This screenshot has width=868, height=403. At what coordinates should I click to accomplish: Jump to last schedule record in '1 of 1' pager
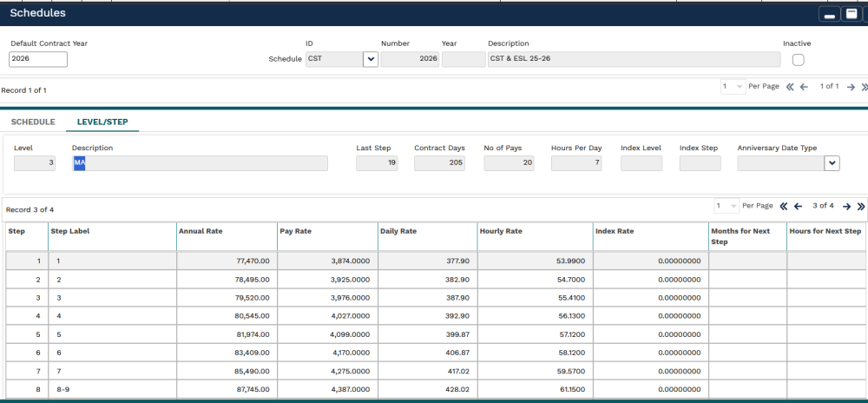point(864,87)
